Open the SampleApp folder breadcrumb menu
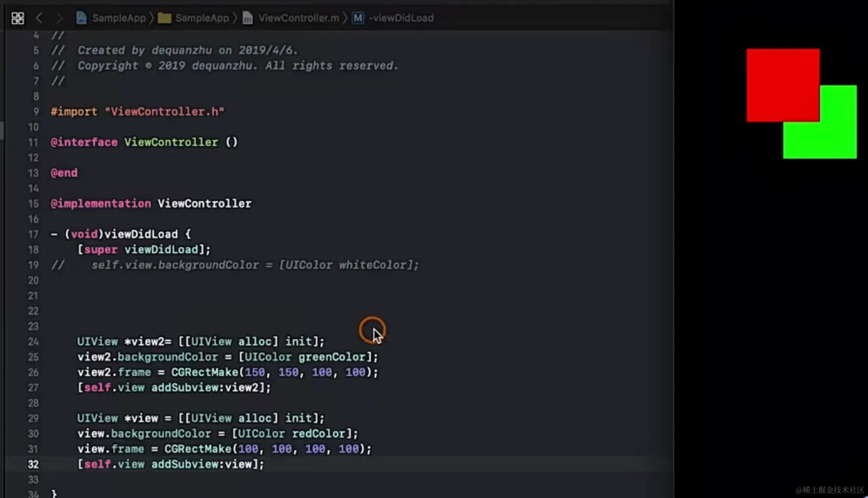Image resolution: width=868 pixels, height=498 pixels. 202,18
